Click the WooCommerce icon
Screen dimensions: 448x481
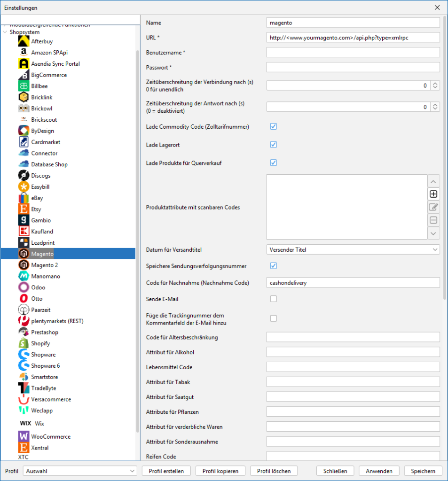[x=24, y=436]
